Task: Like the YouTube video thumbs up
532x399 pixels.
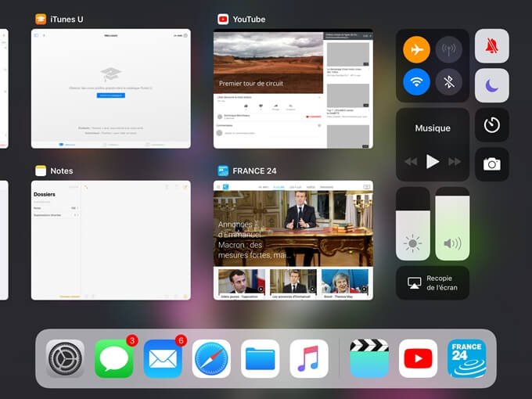Action: pyautogui.click(x=246, y=106)
